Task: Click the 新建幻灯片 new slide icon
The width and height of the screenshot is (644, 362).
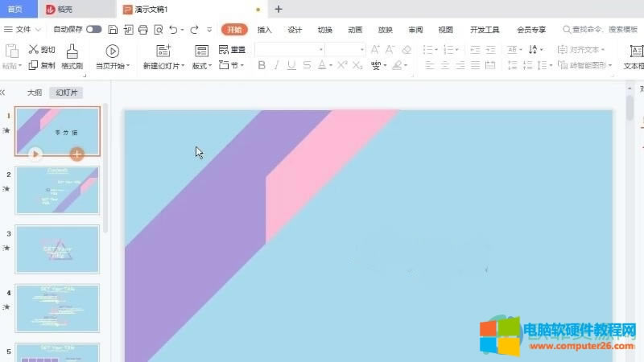Action: pyautogui.click(x=163, y=51)
